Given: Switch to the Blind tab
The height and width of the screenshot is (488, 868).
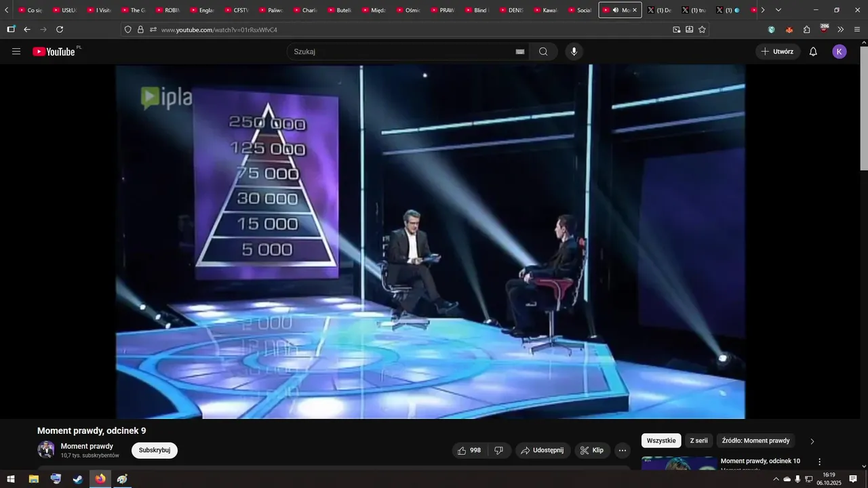Looking at the screenshot, I should [x=478, y=10].
